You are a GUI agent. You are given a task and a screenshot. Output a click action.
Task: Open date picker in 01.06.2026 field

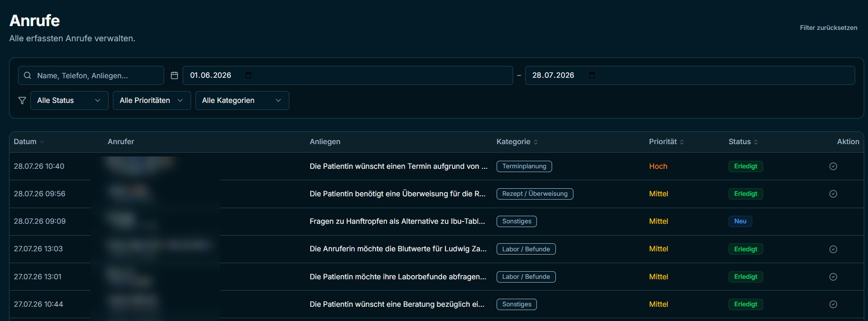248,75
